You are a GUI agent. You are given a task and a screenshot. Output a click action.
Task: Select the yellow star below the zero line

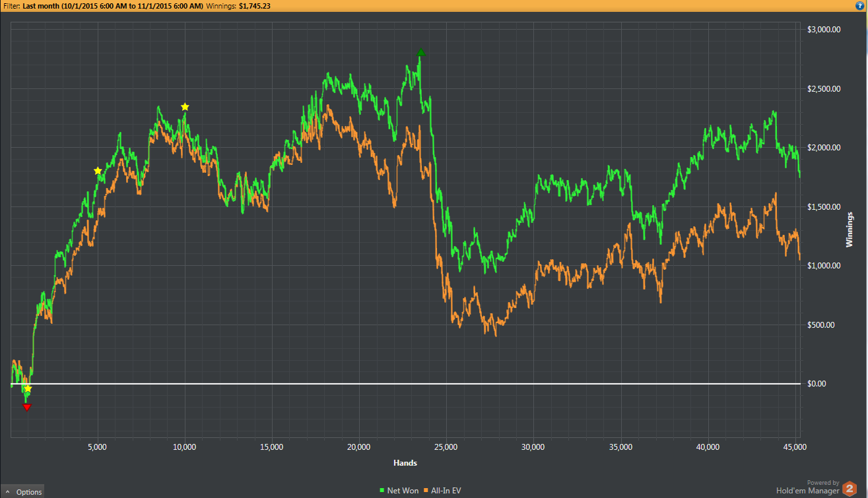(x=28, y=389)
